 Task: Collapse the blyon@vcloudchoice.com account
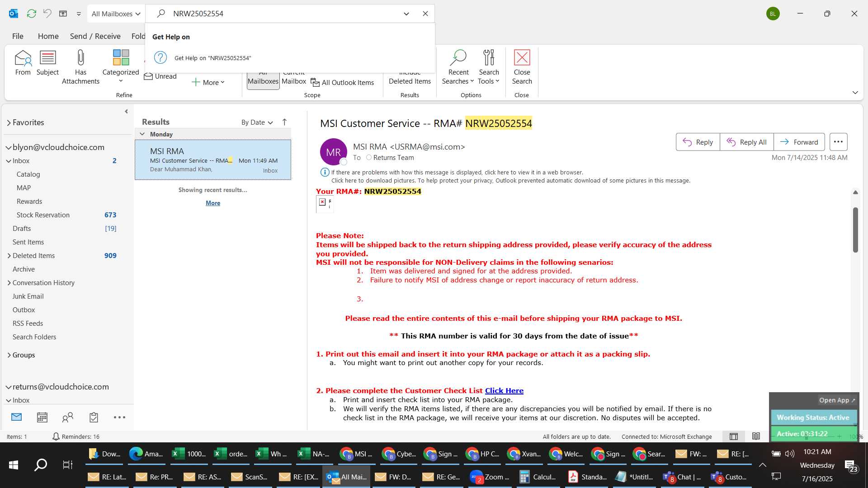coord(8,147)
